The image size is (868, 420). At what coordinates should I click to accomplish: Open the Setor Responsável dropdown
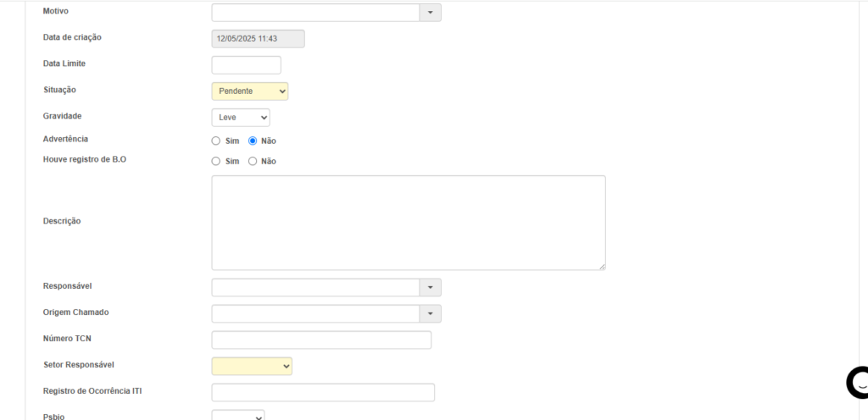(x=252, y=366)
